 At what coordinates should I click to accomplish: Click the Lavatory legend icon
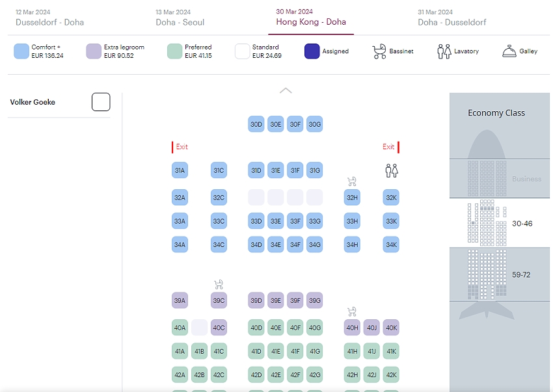(x=444, y=51)
